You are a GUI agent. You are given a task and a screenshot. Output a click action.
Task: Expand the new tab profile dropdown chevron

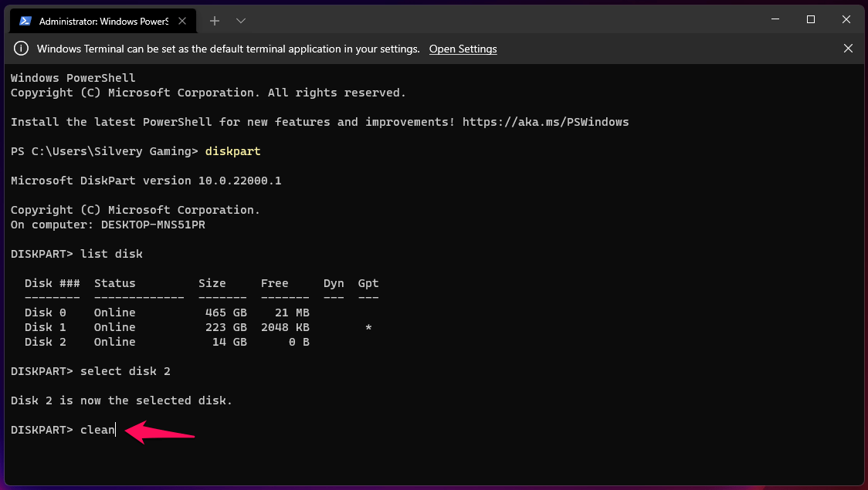tap(241, 21)
